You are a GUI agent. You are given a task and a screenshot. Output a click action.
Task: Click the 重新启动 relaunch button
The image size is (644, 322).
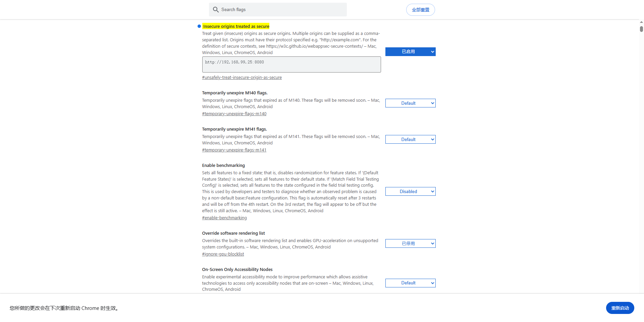coord(620,308)
